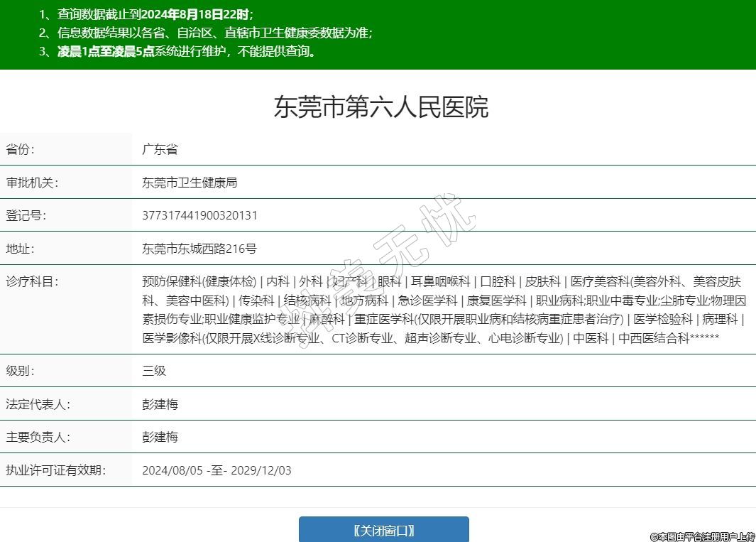
Task: Select the 三级 level value
Action: (154, 371)
